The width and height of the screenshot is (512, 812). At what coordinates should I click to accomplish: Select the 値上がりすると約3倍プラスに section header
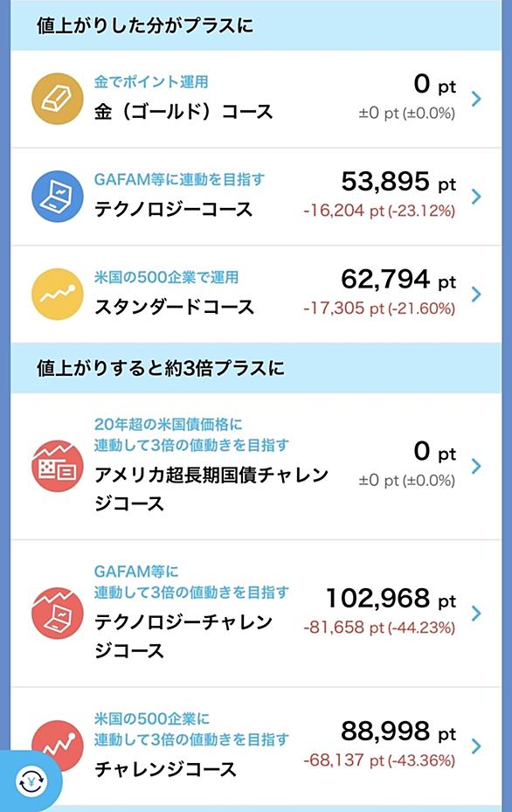coord(256,368)
